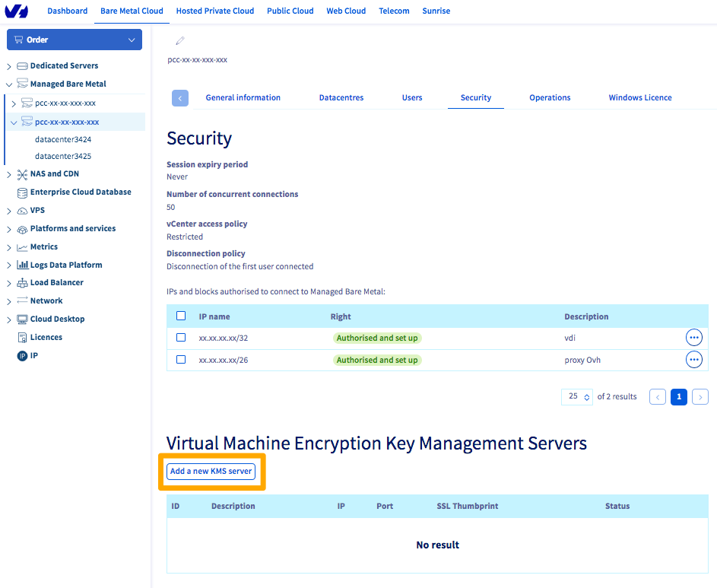This screenshot has width=717, height=588.
Task: Open the results-per-page 25 selector
Action: (x=576, y=396)
